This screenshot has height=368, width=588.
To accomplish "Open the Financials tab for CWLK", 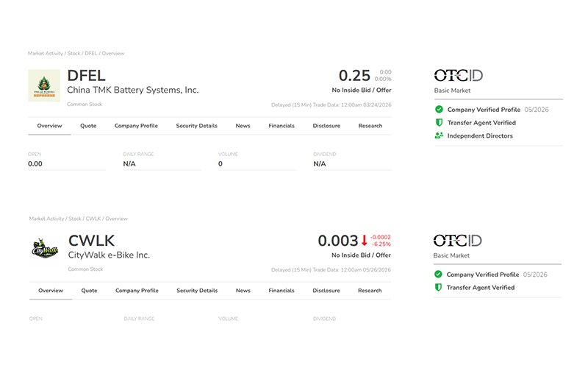I will click(282, 291).
